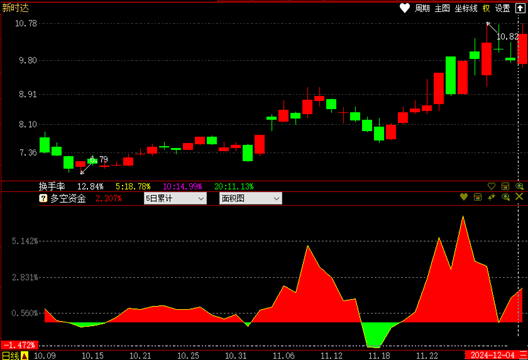Image resolution: width=528 pixels, height=360 pixels.
Task: Open the 周期 period menu
Action: coord(422,8)
